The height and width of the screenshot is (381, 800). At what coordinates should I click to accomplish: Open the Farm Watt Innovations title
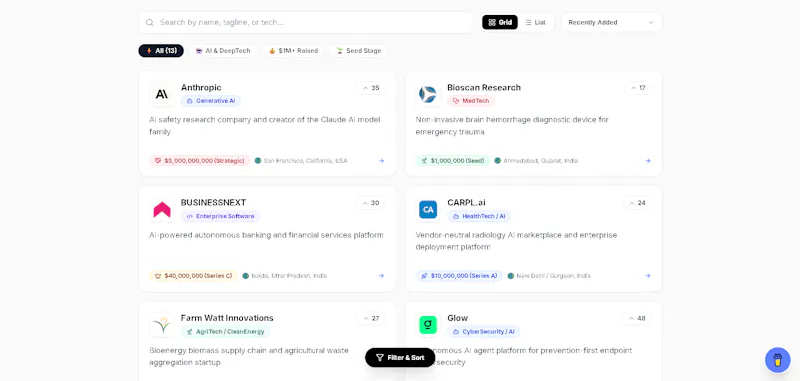pyautogui.click(x=227, y=318)
